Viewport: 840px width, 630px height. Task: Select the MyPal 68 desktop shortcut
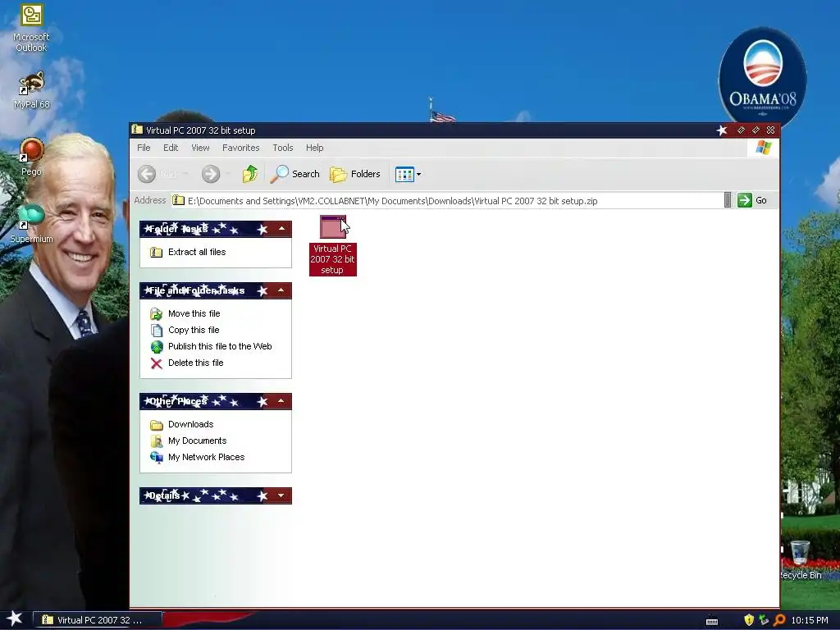[x=31, y=90]
